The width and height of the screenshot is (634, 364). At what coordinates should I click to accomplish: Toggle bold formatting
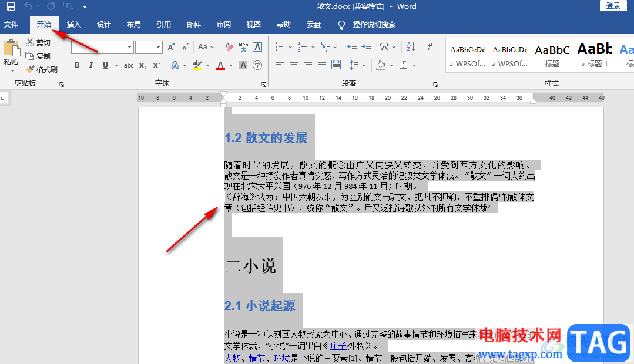click(x=77, y=65)
